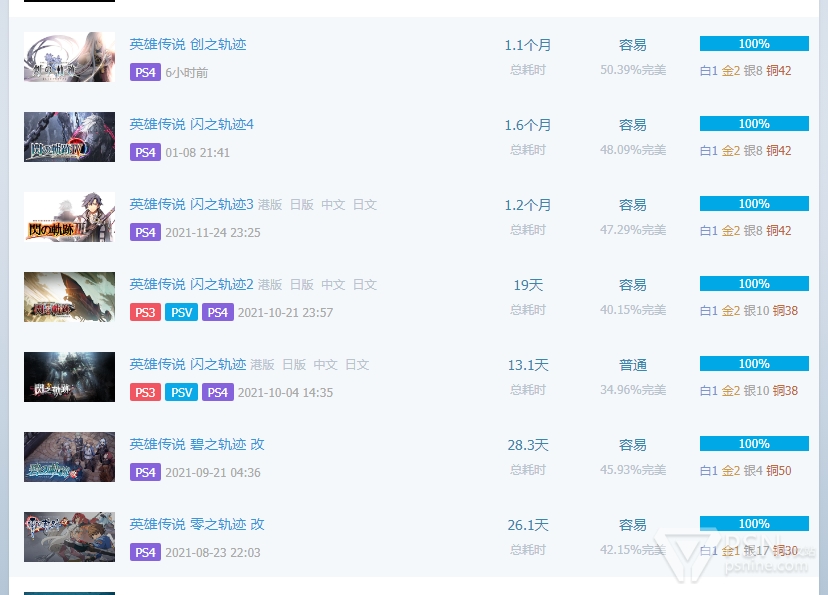
Task: Open the title link dated 2021-10-04 14:35
Action: pos(188,364)
